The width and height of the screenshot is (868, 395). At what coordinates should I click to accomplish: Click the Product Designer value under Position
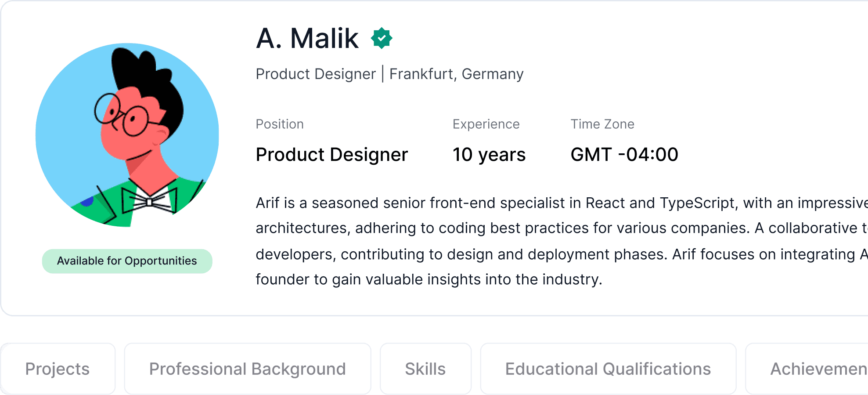click(x=332, y=155)
